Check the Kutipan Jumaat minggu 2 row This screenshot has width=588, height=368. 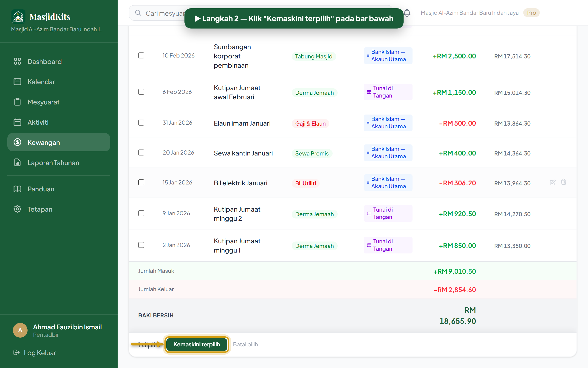[x=141, y=213]
